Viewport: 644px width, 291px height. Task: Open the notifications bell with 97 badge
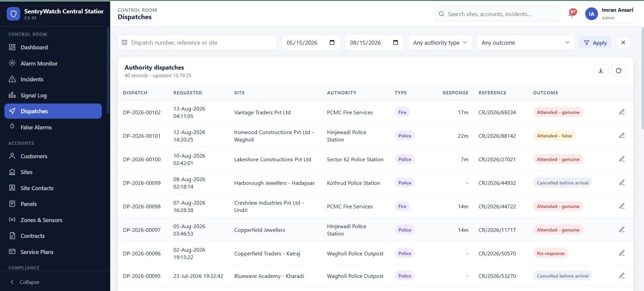click(572, 14)
